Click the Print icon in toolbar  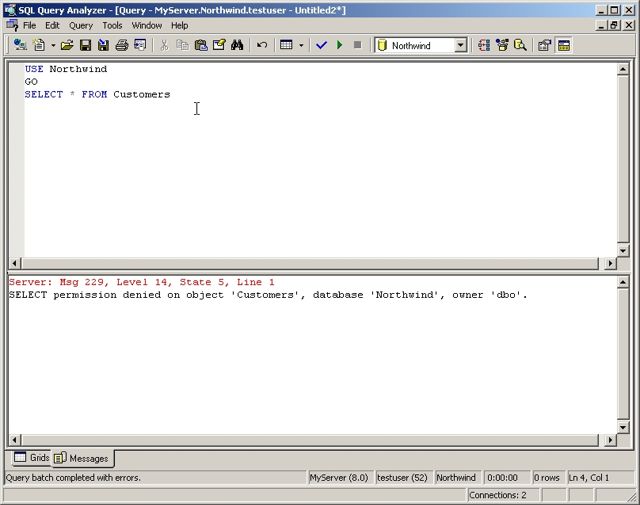(x=121, y=45)
